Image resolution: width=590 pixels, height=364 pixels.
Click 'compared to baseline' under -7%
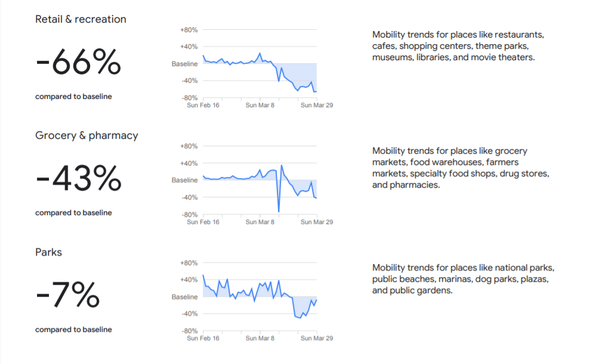coord(73,329)
